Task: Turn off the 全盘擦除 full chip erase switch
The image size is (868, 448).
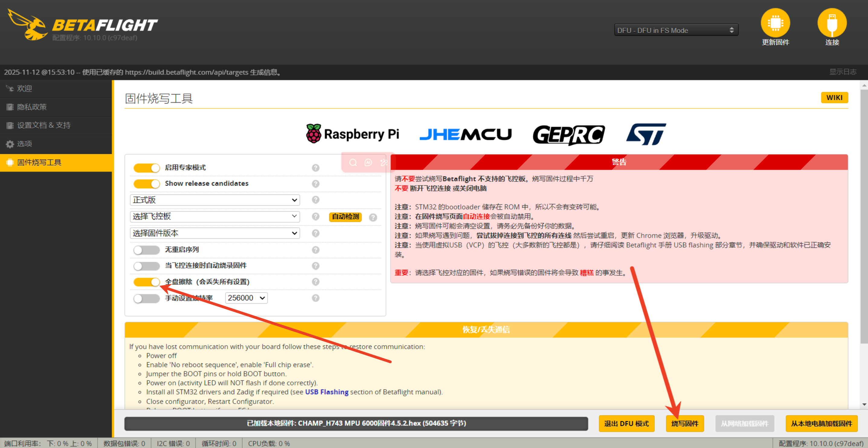Action: [147, 282]
